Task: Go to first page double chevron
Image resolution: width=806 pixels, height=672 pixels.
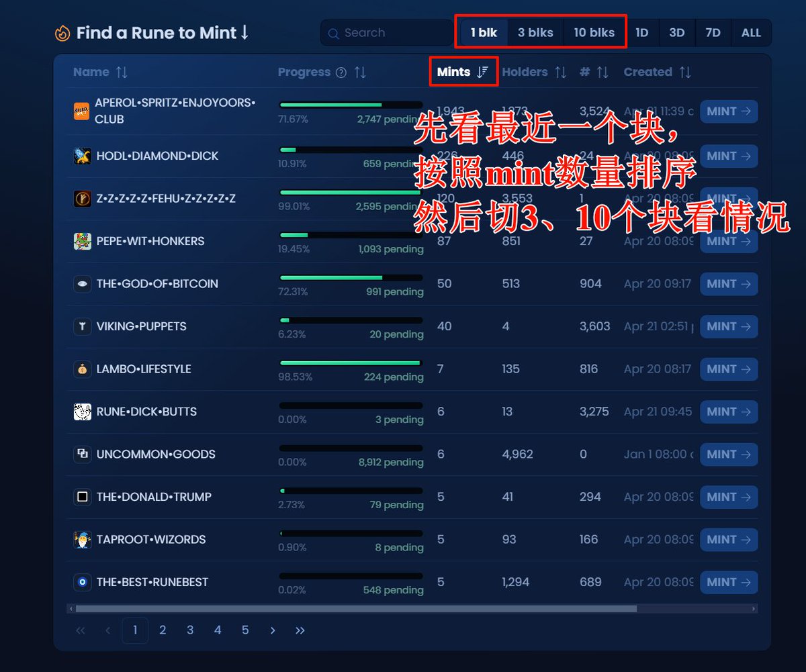Action: click(81, 630)
